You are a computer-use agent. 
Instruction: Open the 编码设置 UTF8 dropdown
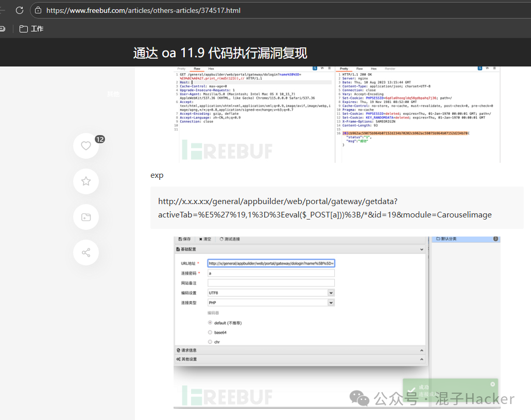tap(271, 293)
